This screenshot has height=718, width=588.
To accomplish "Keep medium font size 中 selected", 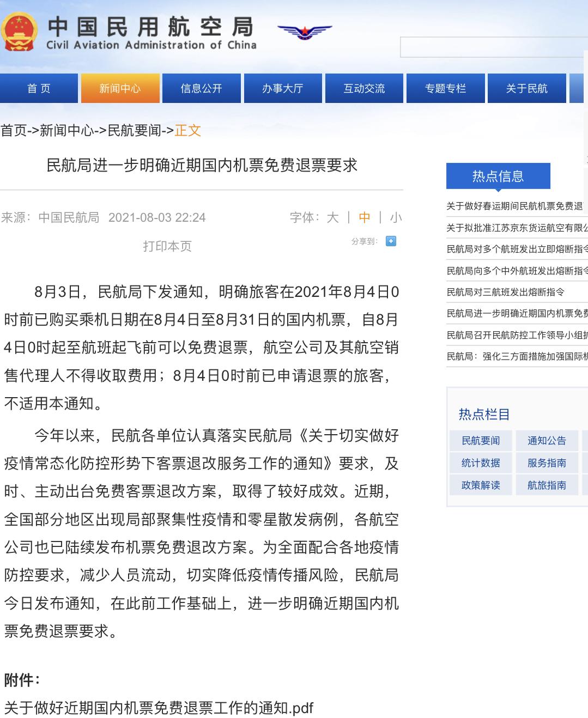I will (364, 217).
